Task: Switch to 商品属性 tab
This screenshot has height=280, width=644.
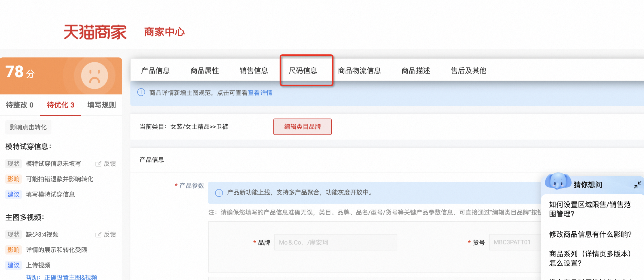Action: coord(205,71)
